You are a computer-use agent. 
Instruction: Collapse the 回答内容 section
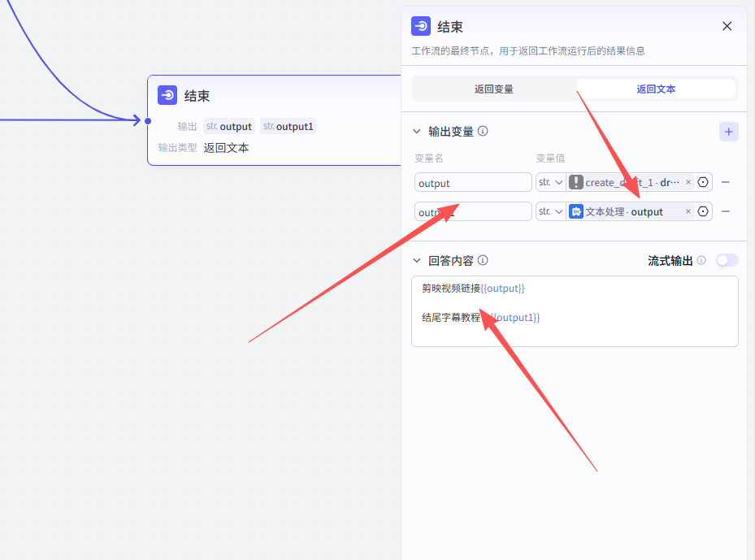(x=418, y=261)
